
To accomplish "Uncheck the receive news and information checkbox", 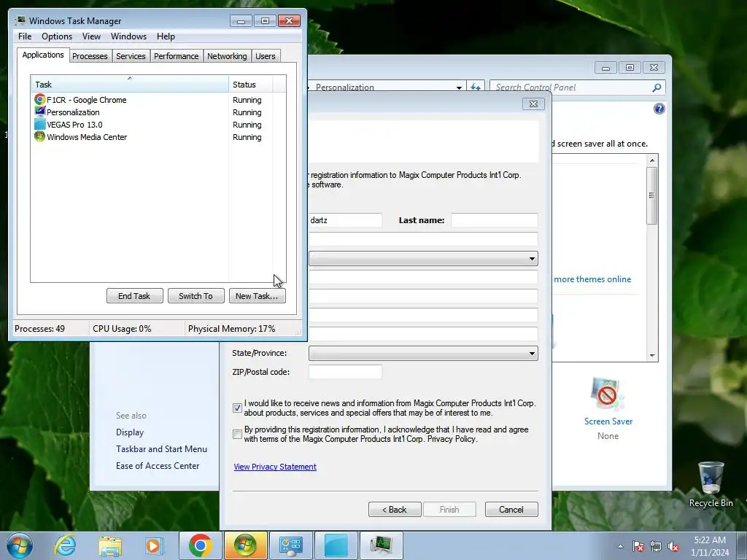I will click(x=237, y=408).
